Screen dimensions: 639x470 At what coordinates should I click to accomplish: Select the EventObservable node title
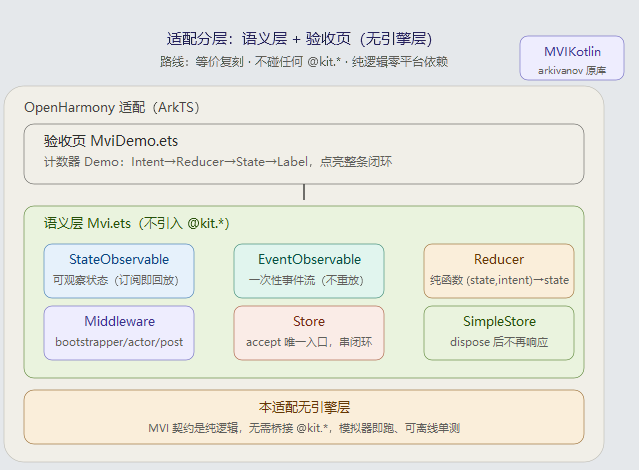[309, 259]
